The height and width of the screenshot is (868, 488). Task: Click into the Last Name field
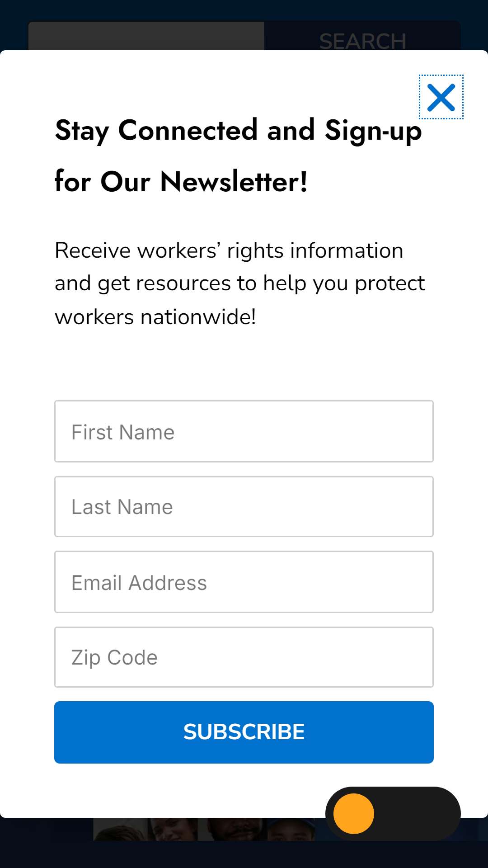click(x=244, y=507)
